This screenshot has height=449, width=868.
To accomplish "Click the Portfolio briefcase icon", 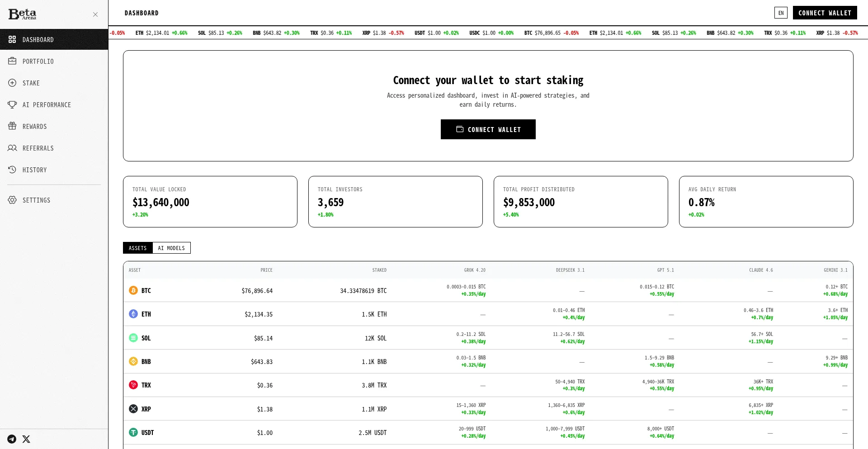I will click(12, 61).
